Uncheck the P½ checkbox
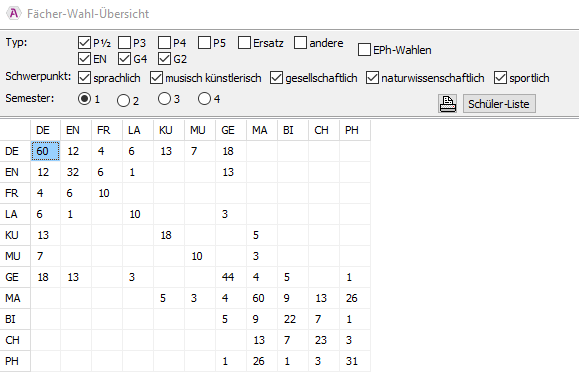Viewport: 579px width, 379px height. (84, 43)
